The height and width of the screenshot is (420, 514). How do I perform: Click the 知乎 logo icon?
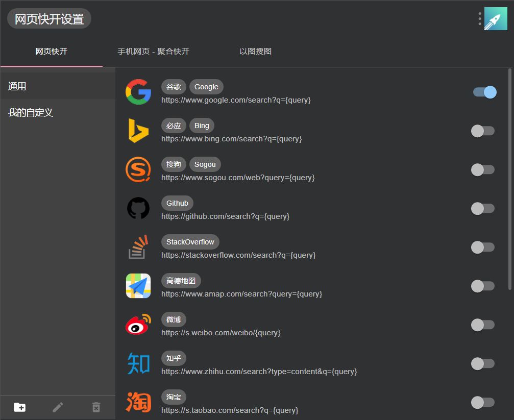point(138,363)
